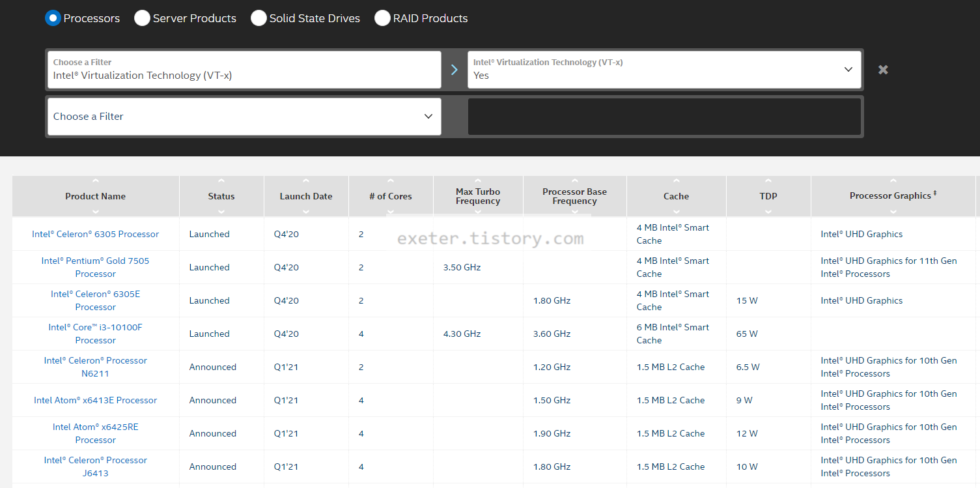Viewport: 980px width, 488px height.
Task: Remove the VT-x filter with X icon
Action: 883,70
